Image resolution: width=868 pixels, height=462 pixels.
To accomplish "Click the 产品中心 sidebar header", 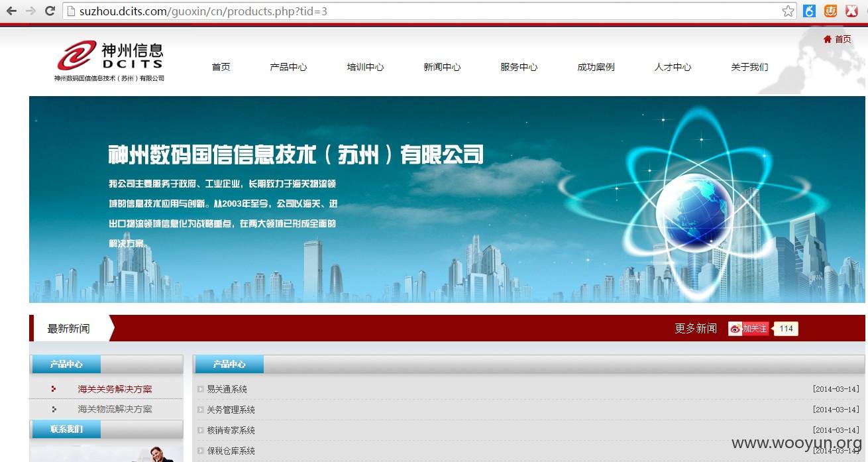I will tap(66, 364).
